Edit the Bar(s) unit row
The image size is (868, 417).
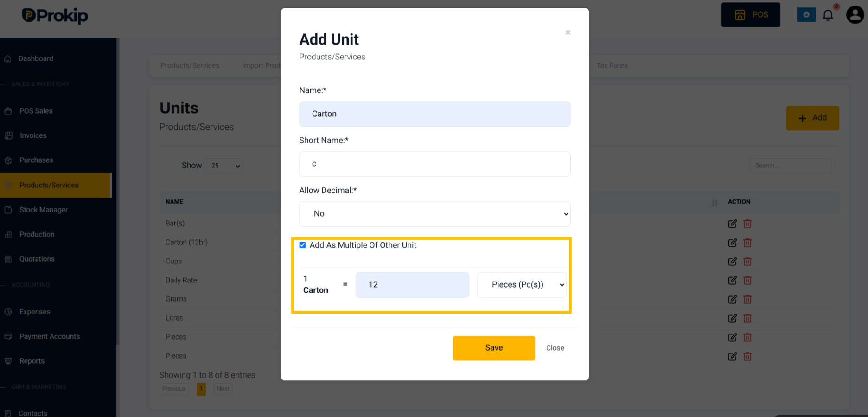point(732,224)
